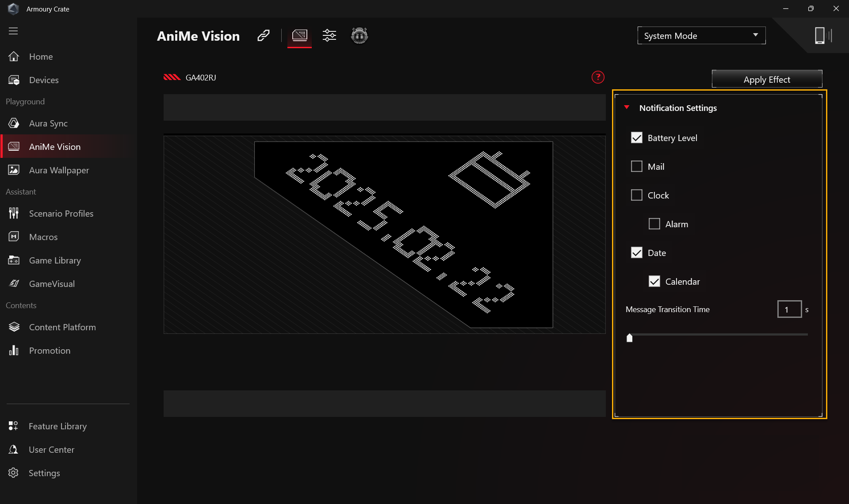The image size is (849, 504).
Task: Open Aura Sync from the sidebar
Action: point(48,123)
